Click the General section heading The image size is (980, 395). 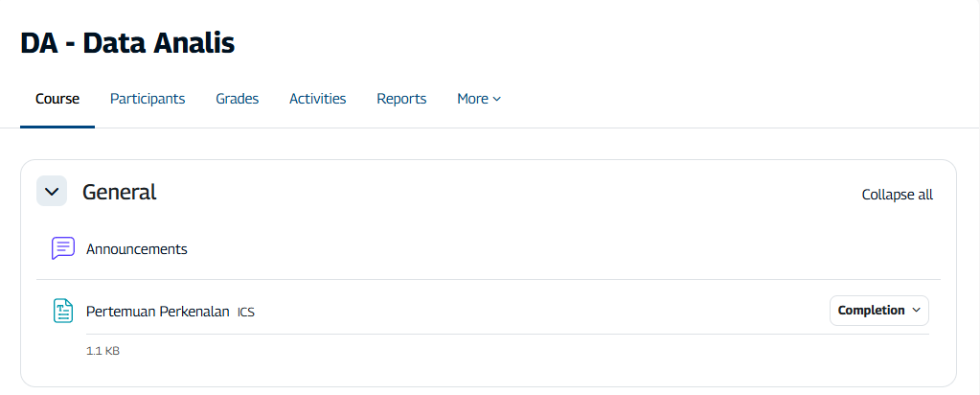(119, 192)
